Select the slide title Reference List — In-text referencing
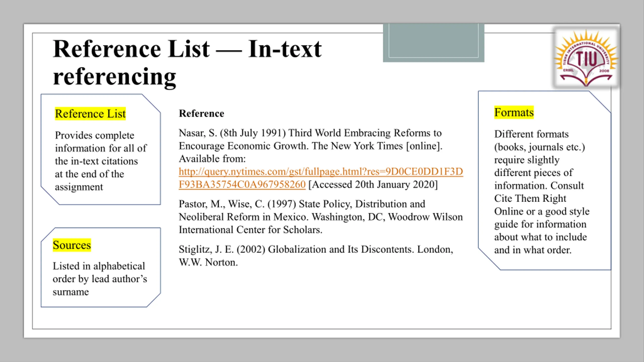 [187, 62]
